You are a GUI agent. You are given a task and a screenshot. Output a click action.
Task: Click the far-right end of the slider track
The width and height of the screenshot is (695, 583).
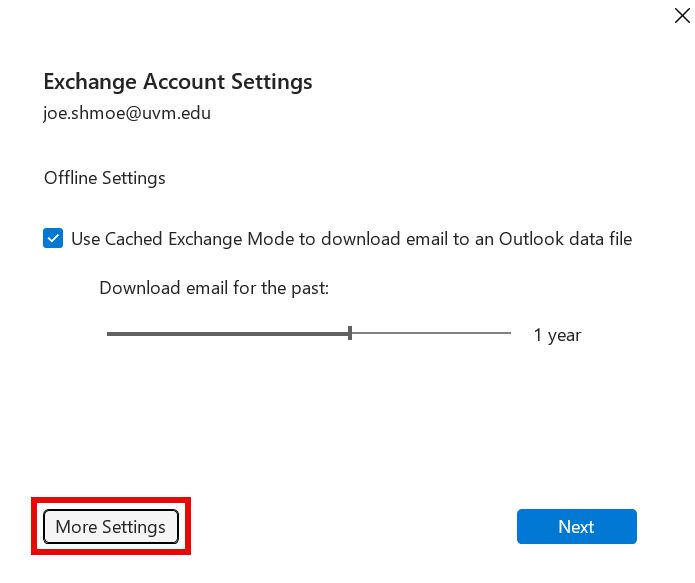pyautogui.click(x=509, y=333)
